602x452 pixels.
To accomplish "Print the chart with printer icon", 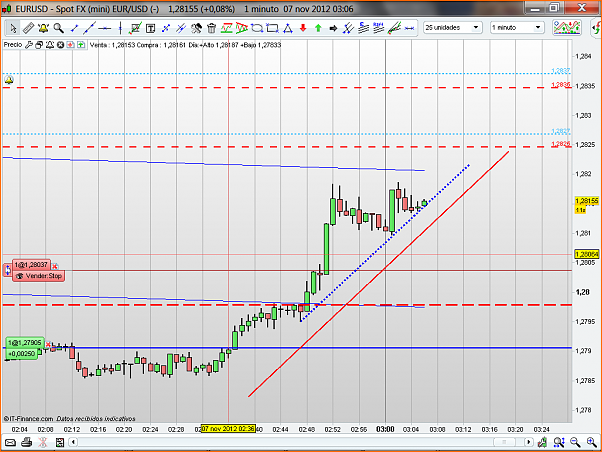I will coord(26,443).
